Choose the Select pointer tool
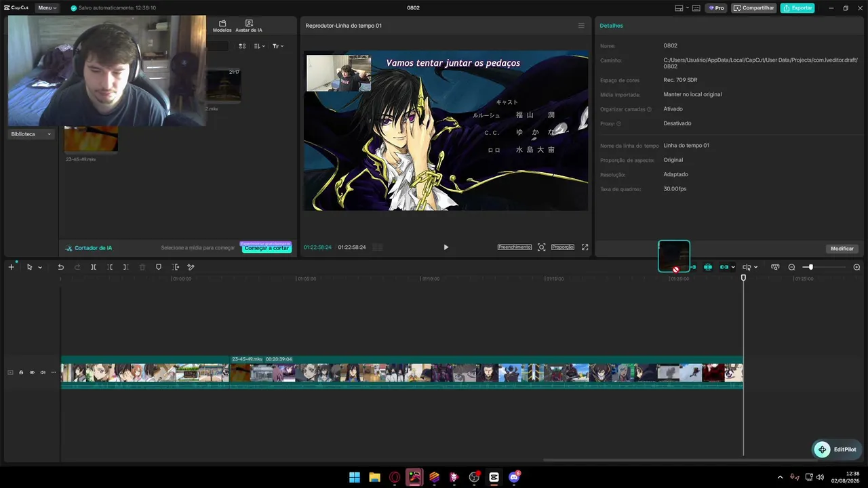The image size is (868, 488). (29, 267)
